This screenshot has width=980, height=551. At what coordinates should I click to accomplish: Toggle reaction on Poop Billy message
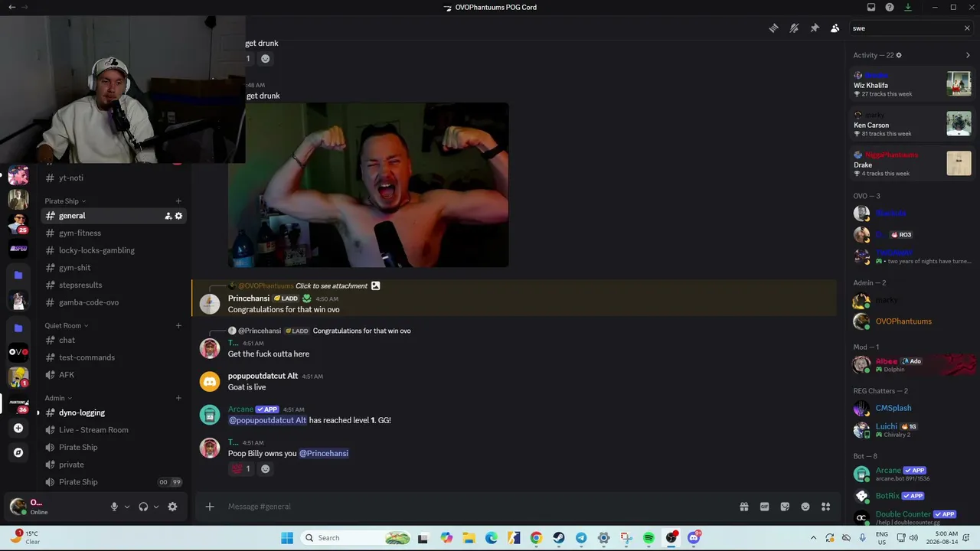tap(241, 469)
